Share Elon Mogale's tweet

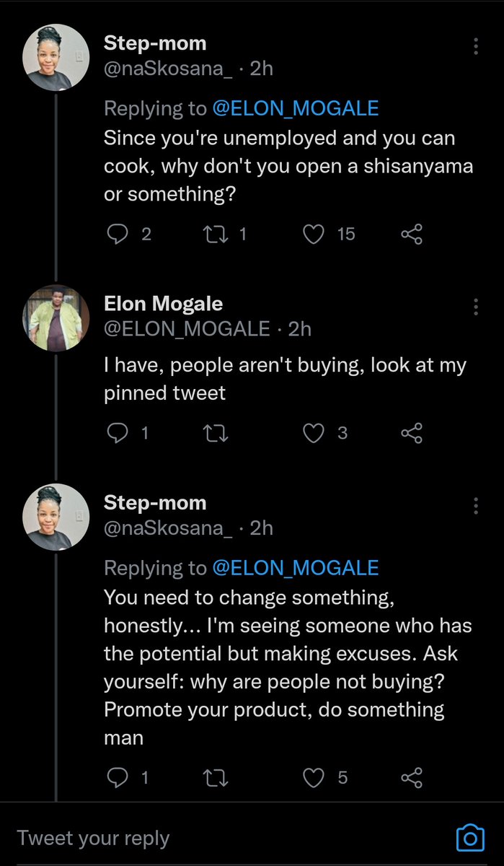pos(411,433)
